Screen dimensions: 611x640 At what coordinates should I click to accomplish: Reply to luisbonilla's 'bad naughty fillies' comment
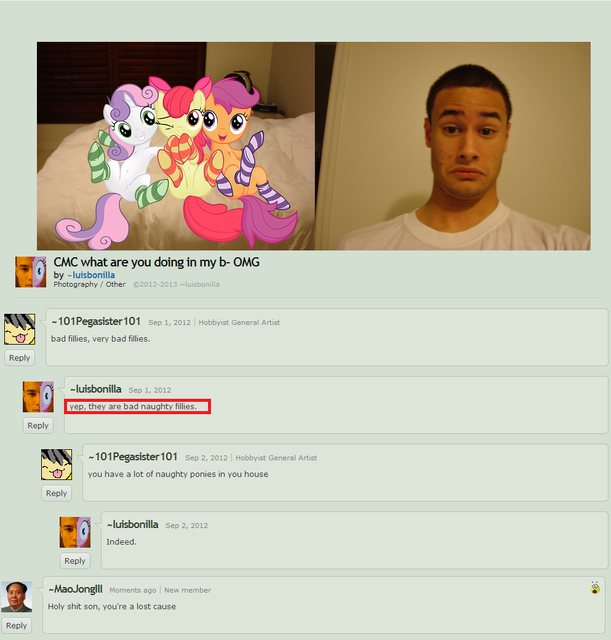pos(38,426)
